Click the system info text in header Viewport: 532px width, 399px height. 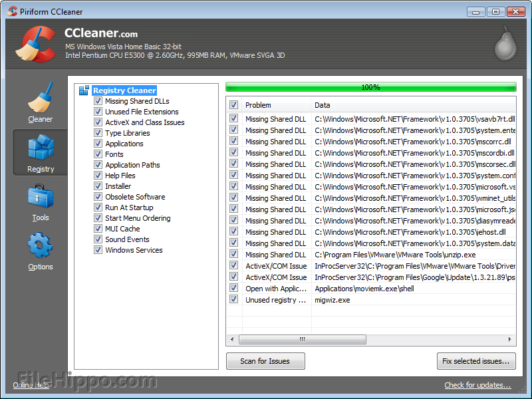(175, 51)
